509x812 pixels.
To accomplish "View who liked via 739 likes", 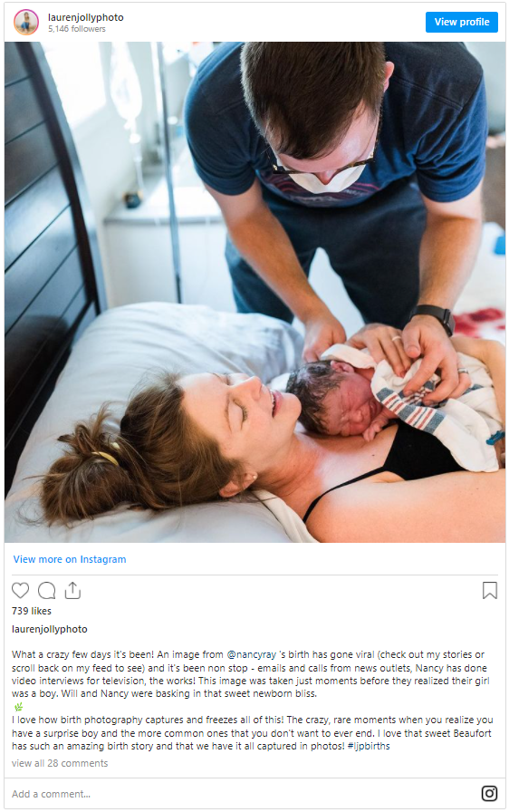I will [32, 611].
